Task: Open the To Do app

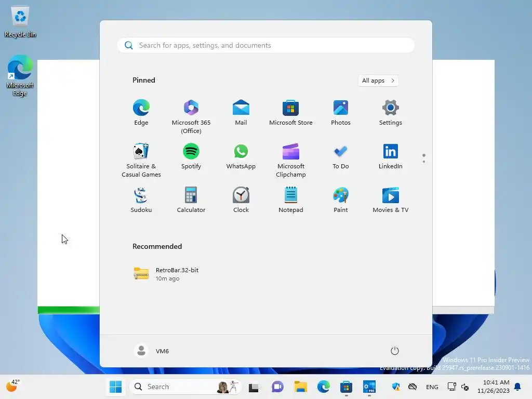Action: 341,156
